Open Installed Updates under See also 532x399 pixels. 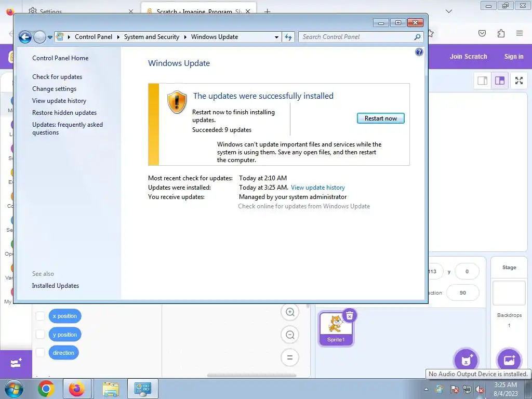point(55,286)
